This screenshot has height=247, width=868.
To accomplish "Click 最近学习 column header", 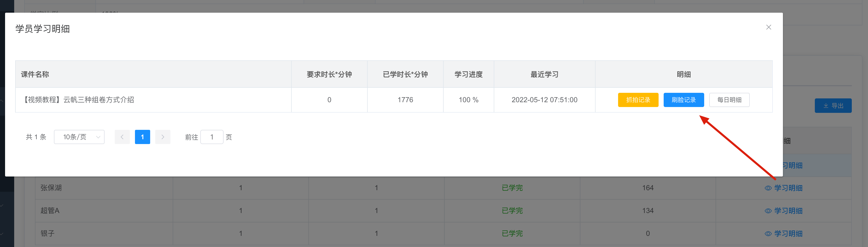I will click(544, 74).
